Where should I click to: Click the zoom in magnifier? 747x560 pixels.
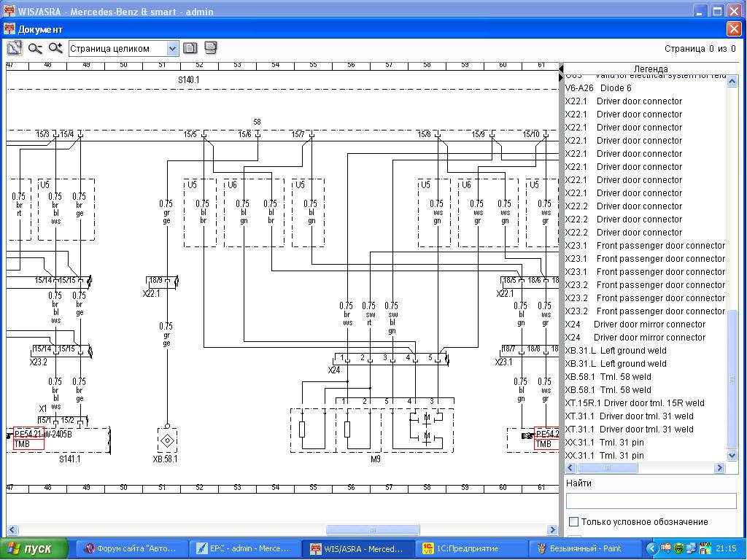(55, 48)
